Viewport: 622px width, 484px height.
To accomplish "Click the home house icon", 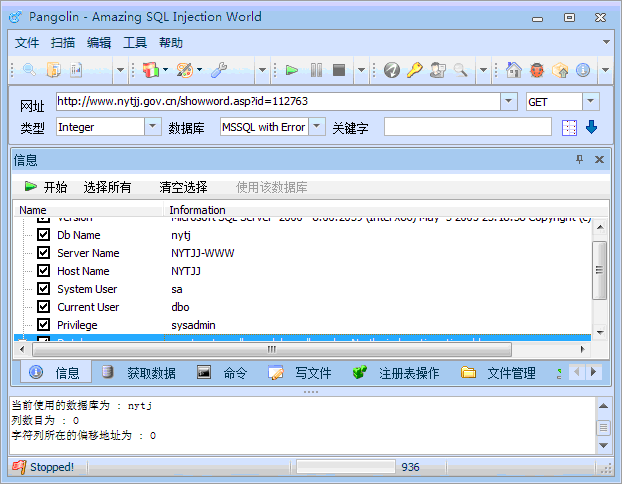I will pyautogui.click(x=514, y=70).
